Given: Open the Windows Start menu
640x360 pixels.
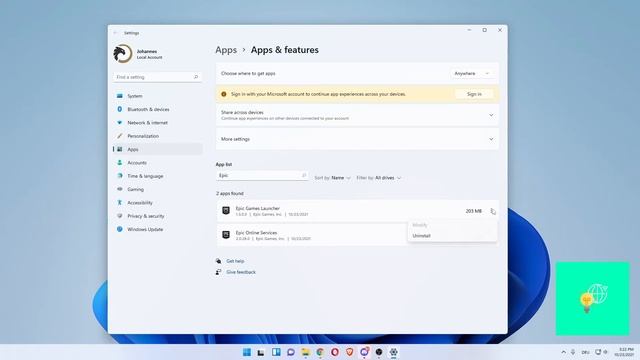Looking at the screenshot, I should [247, 352].
